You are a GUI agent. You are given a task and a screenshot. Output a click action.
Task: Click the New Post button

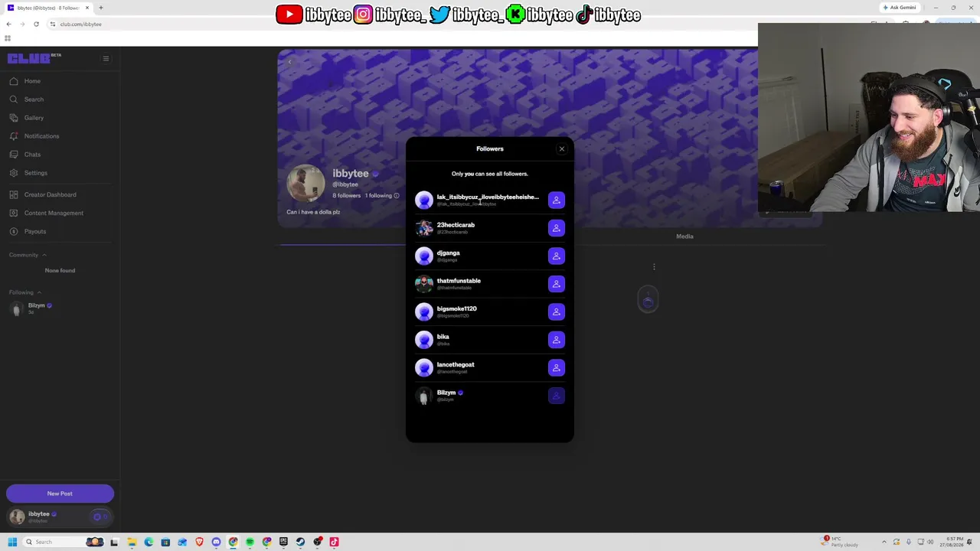[x=60, y=494]
